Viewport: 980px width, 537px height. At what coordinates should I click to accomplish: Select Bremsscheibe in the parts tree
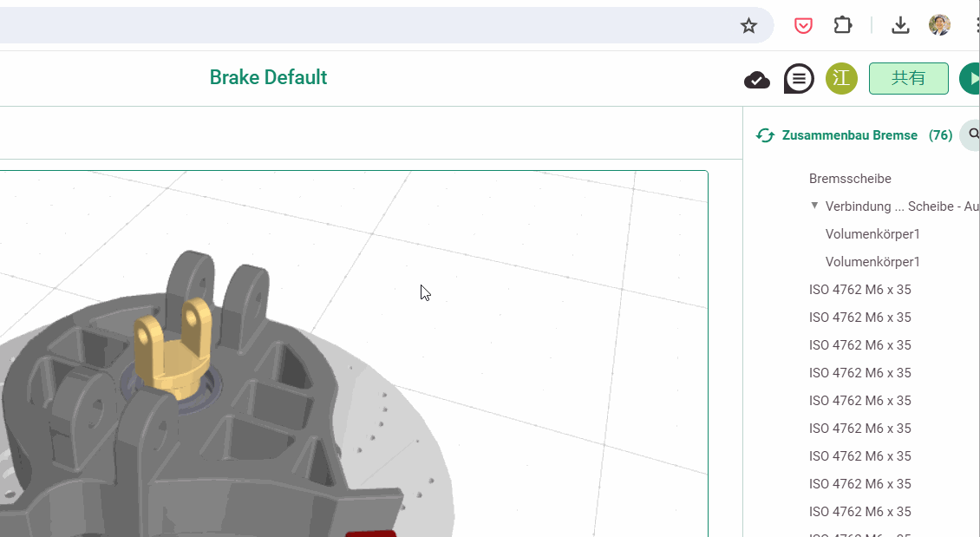[x=850, y=179]
